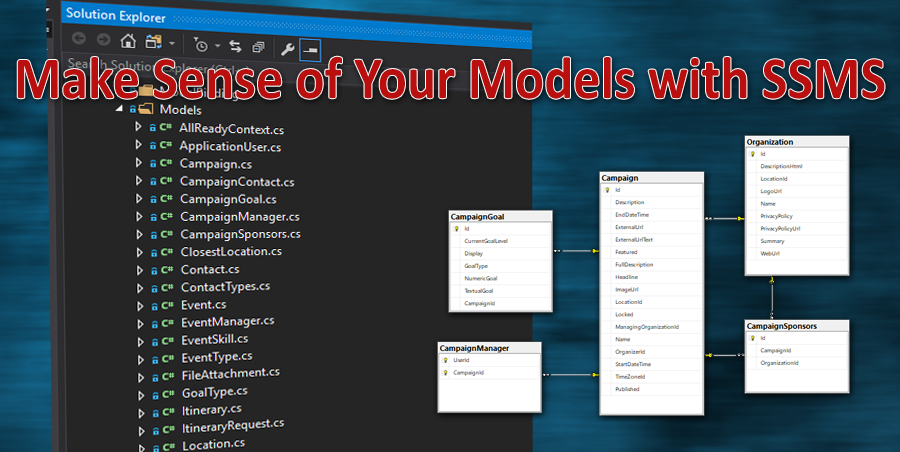Select the GoalType.cs file
This screenshot has width=900, height=452.
pyautogui.click(x=212, y=391)
